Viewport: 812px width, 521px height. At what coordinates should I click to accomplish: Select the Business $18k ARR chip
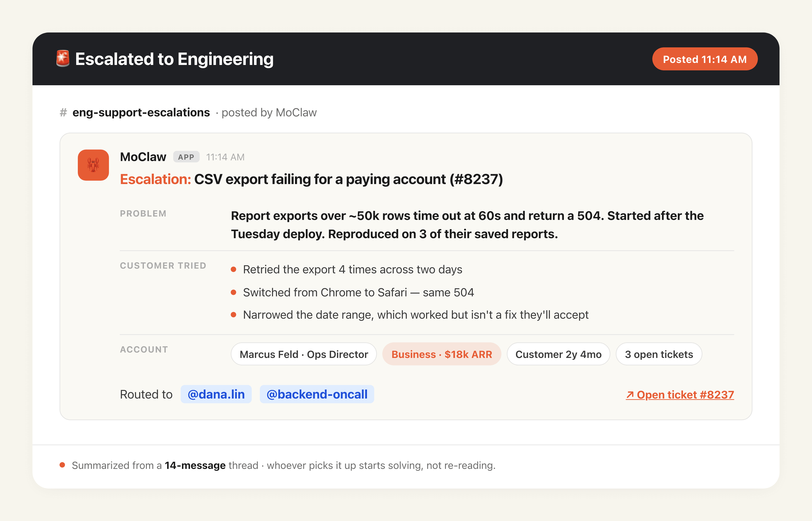[x=442, y=354]
